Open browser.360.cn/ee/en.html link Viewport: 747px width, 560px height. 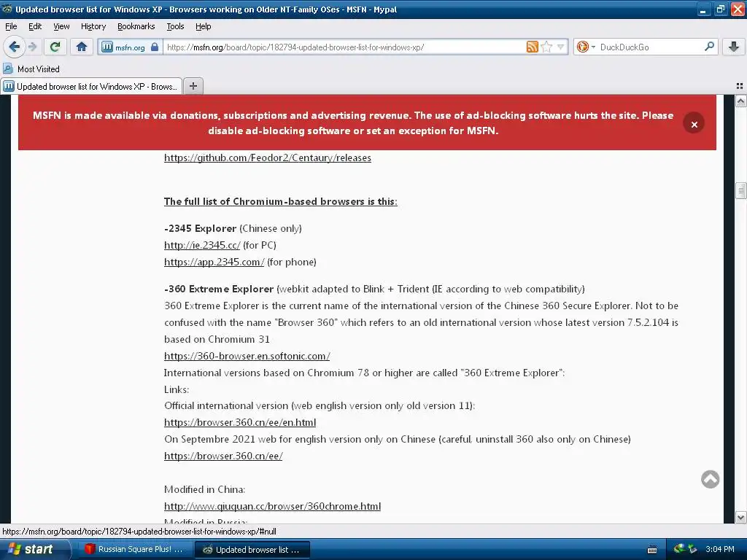pyautogui.click(x=239, y=422)
